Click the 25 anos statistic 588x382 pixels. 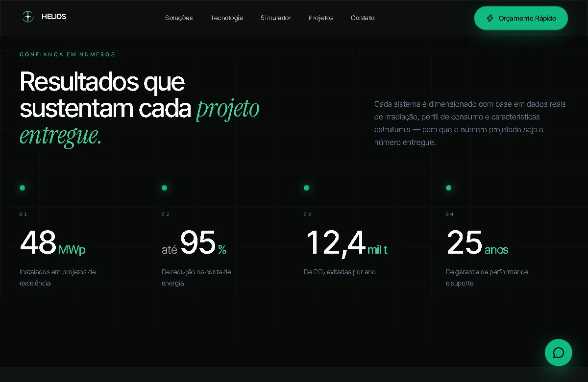[x=477, y=243]
